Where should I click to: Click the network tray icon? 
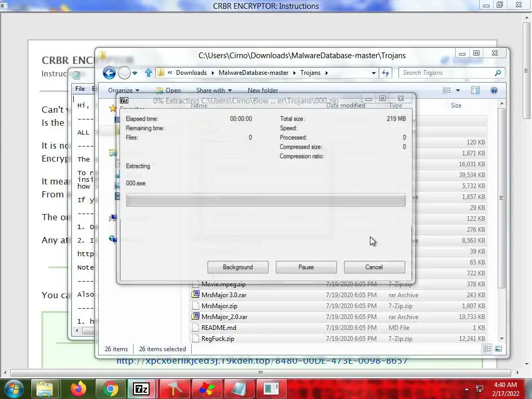[x=480, y=389]
